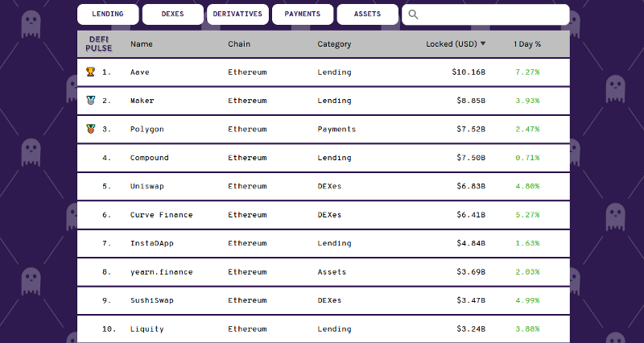The image size is (644, 343).
Task: Click the Name column header
Action: 142,44
